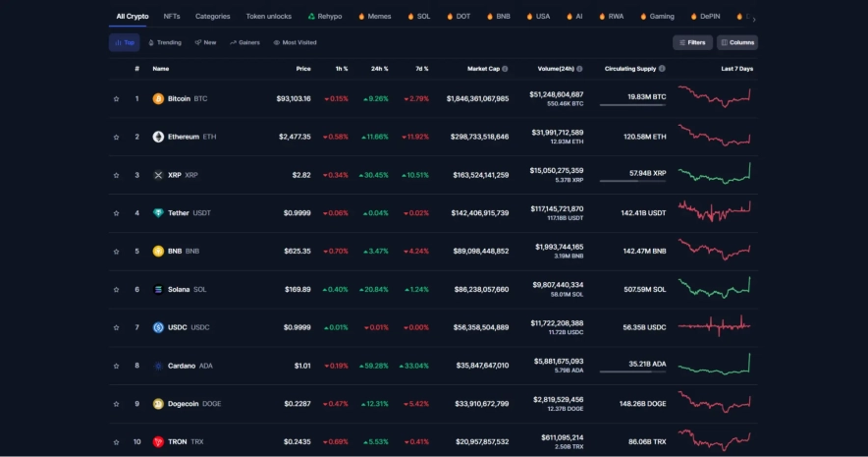Image resolution: width=868 pixels, height=457 pixels.
Task: Click the TRON coin logo
Action: click(x=158, y=441)
